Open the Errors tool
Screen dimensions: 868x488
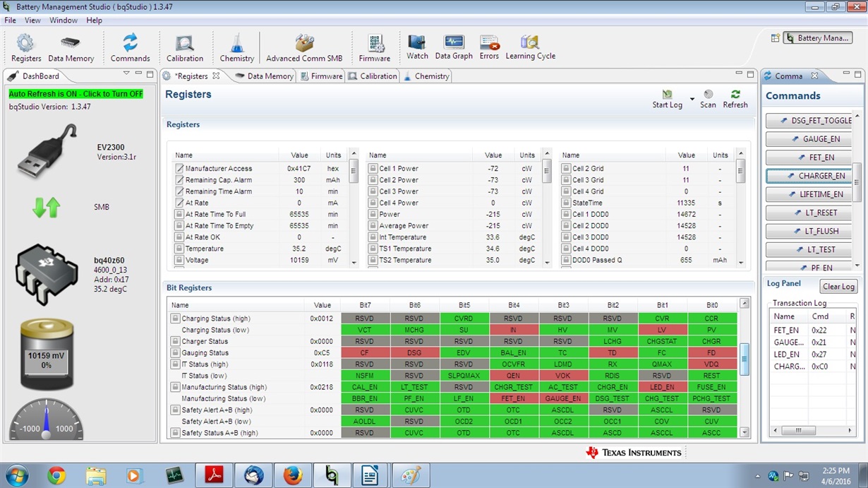click(x=489, y=47)
